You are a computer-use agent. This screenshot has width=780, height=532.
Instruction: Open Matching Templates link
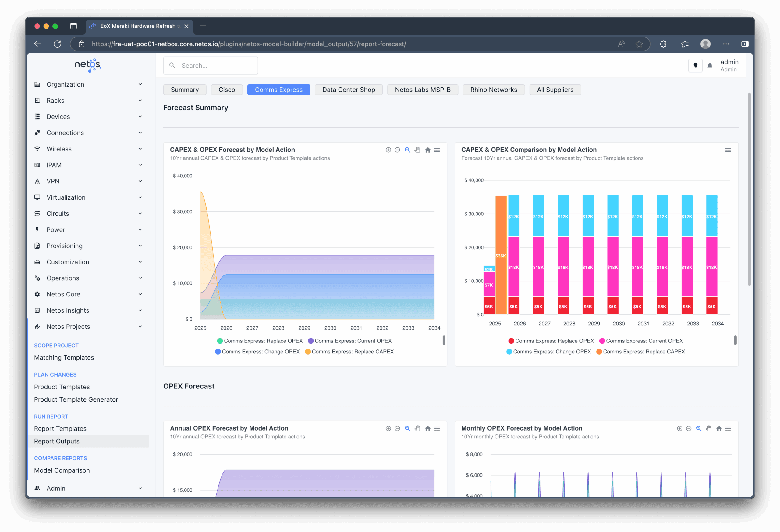pyautogui.click(x=64, y=357)
